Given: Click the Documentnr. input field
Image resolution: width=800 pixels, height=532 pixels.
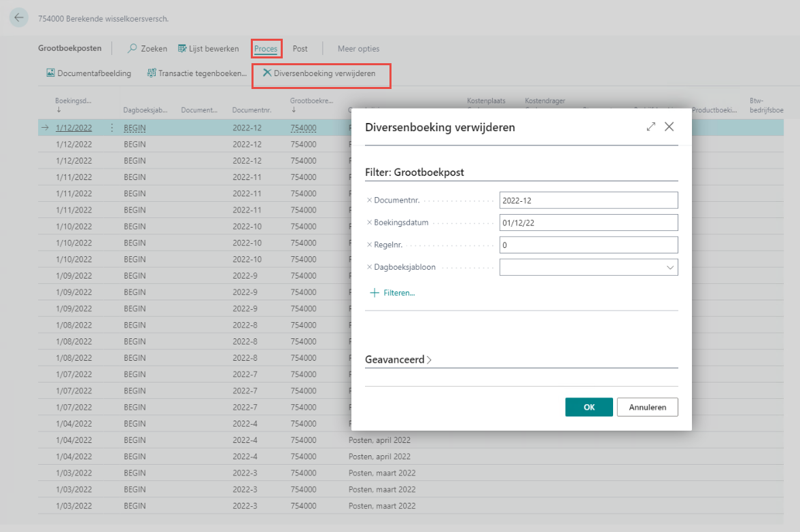Looking at the screenshot, I should (588, 200).
